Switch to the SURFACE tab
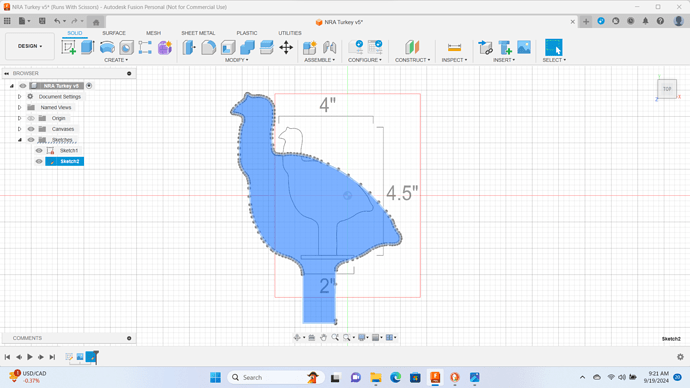Screen dimensions: 690x388 point(114,33)
